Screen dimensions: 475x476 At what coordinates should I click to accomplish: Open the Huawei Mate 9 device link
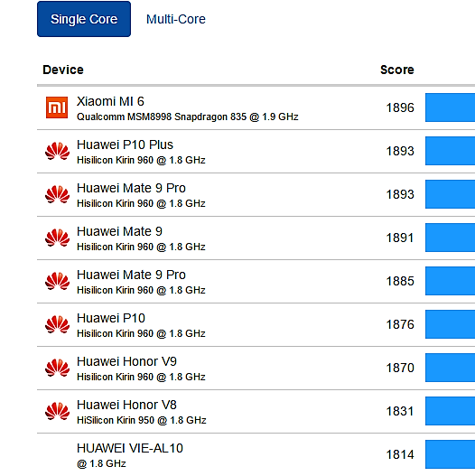pos(119,231)
